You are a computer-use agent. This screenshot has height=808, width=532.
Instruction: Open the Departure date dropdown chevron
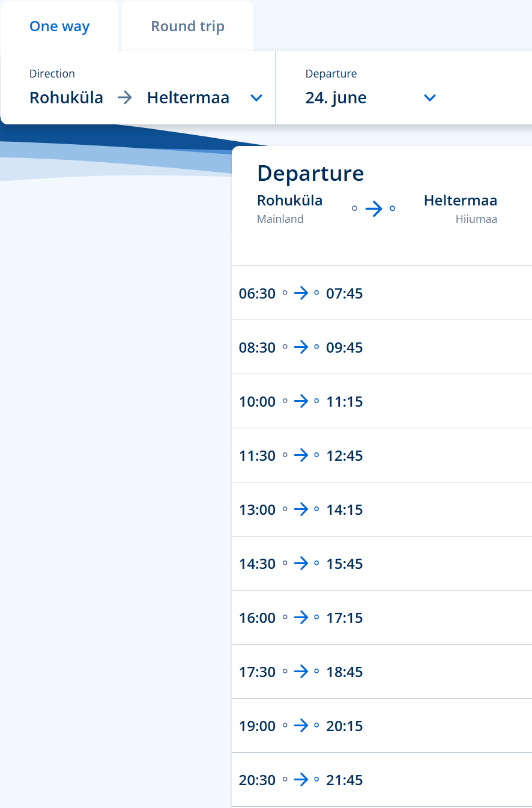tap(429, 98)
